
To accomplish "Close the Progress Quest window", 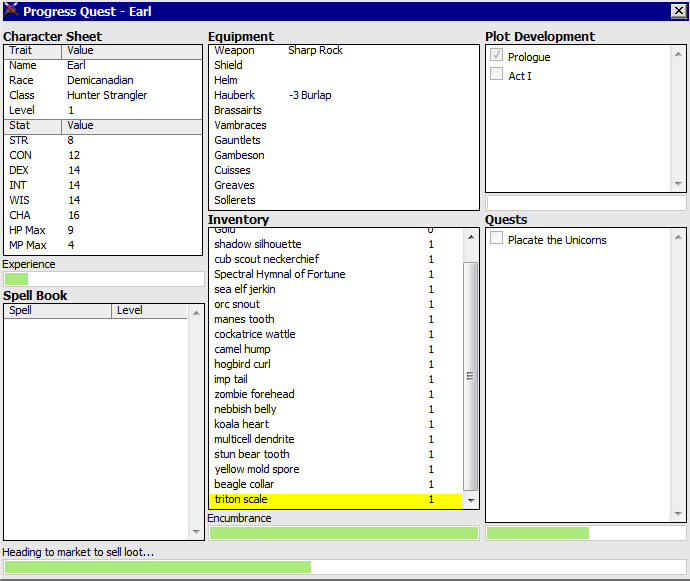I will coord(678,11).
